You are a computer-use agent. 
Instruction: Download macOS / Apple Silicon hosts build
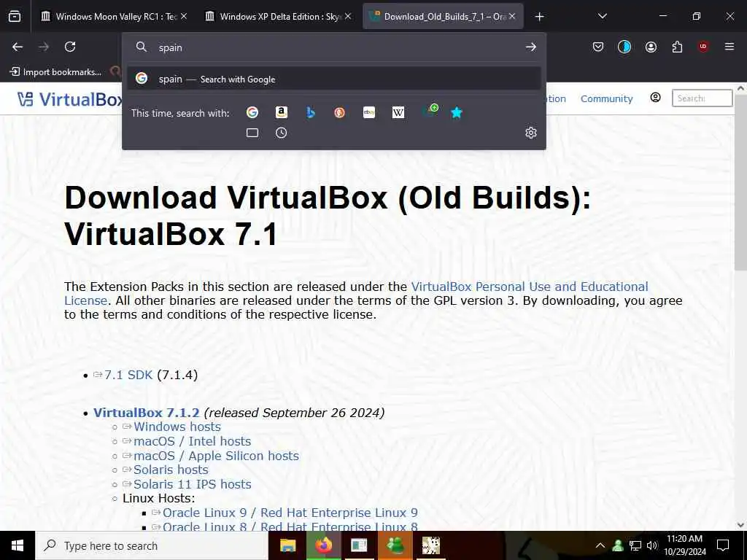click(x=216, y=456)
